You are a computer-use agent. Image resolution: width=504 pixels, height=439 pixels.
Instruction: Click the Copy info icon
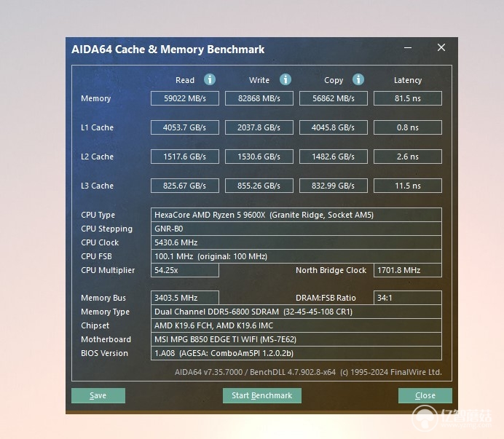coord(358,79)
